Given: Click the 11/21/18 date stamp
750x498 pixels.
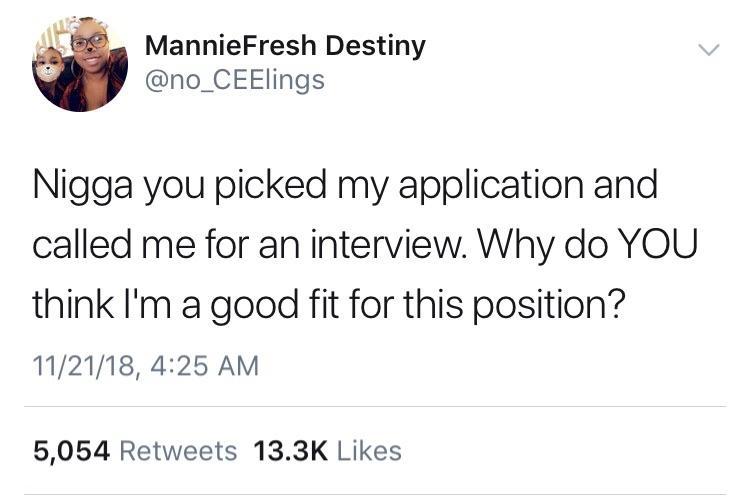Looking at the screenshot, I should (x=89, y=367).
